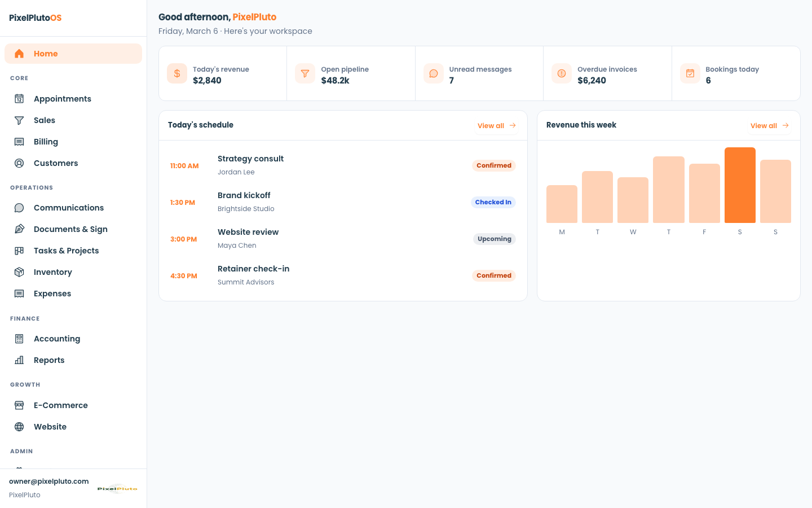Image resolution: width=812 pixels, height=508 pixels.
Task: Click the 11:00 AM time label
Action: [x=184, y=166]
